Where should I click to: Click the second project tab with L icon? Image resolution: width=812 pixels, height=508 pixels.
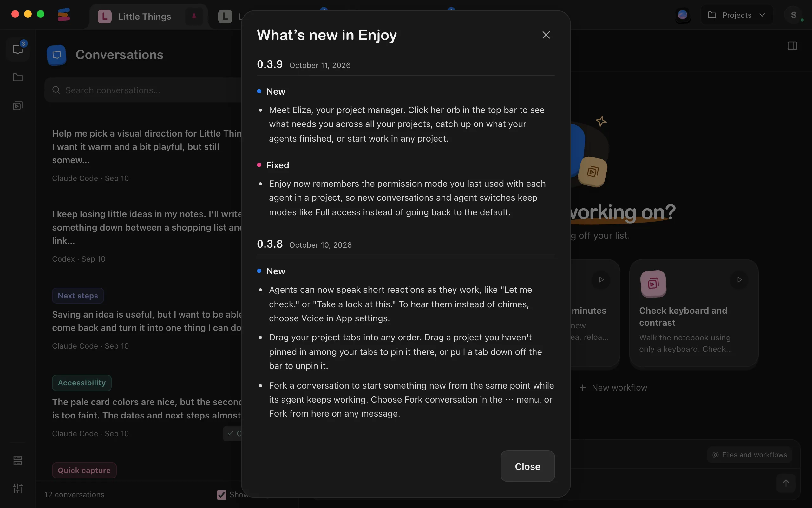[226, 17]
